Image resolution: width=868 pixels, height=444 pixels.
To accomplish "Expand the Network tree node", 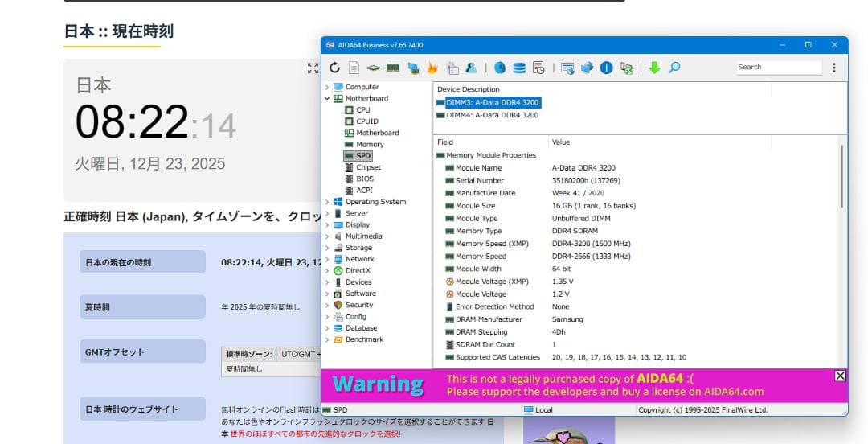I will (327, 260).
